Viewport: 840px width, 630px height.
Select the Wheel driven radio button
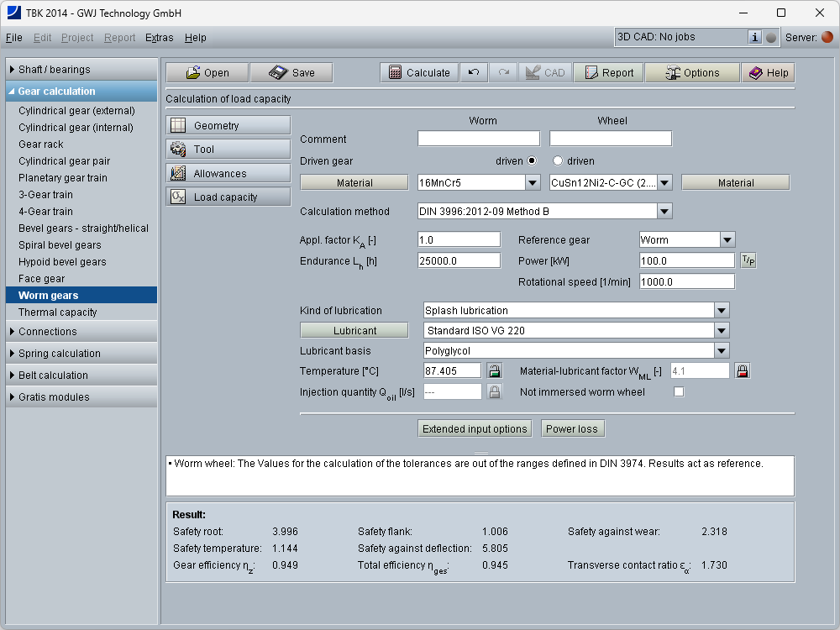pyautogui.click(x=557, y=160)
